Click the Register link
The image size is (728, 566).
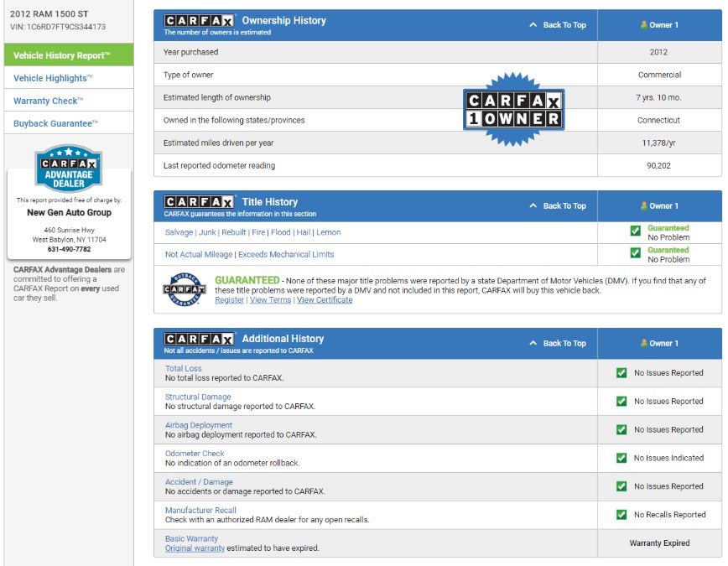tap(229, 300)
